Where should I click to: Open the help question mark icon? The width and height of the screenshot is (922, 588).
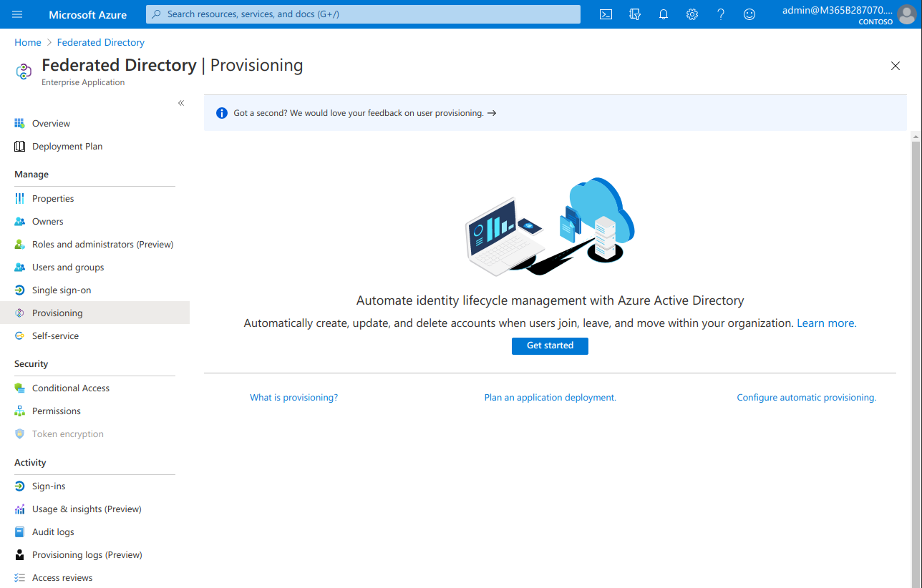(x=720, y=14)
